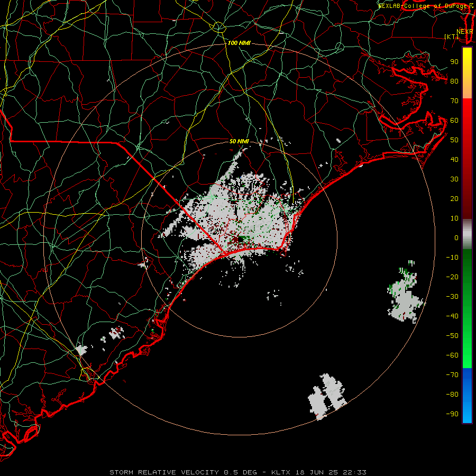476x476 pixels.
Task: Click the -30 value on the scale
Action: coord(452,297)
